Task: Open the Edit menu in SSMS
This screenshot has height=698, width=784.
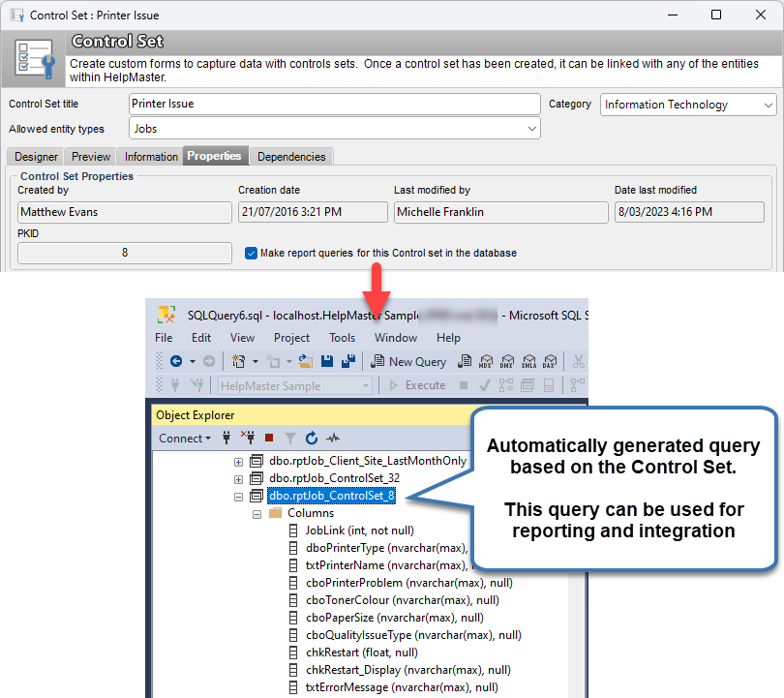Action: coord(201,338)
